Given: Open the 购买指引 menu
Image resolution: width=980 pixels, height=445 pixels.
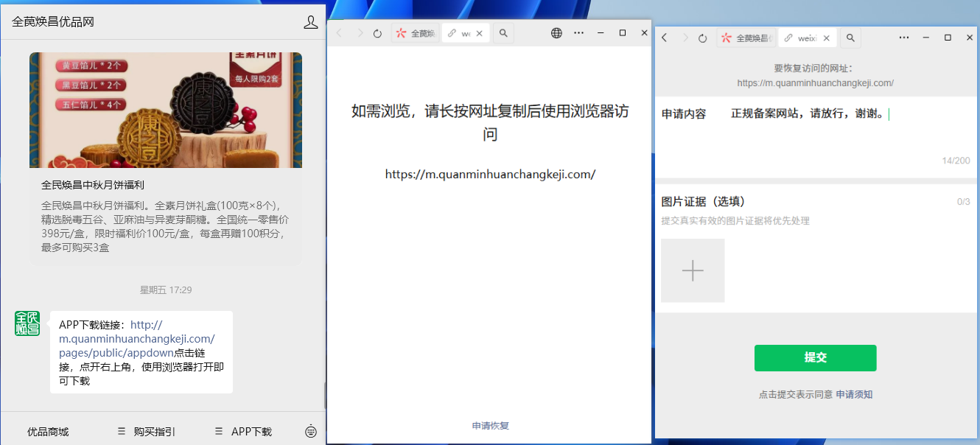Looking at the screenshot, I should pyautogui.click(x=147, y=432).
